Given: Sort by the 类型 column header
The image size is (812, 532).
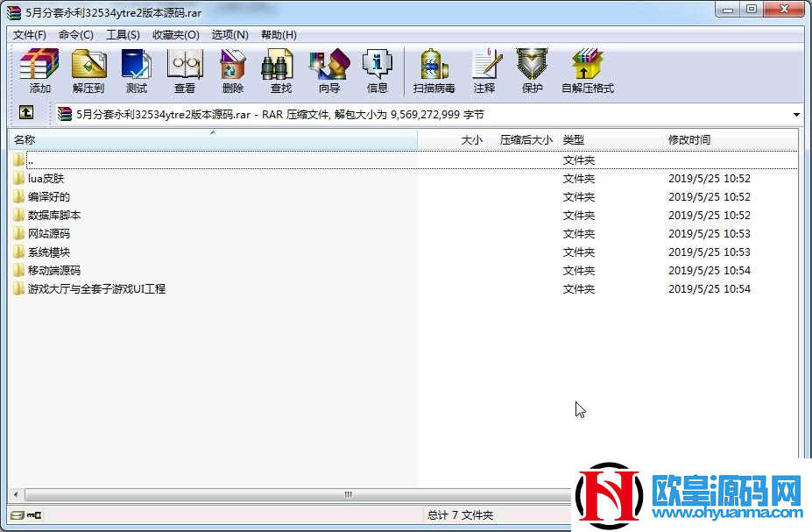Looking at the screenshot, I should click(610, 140).
